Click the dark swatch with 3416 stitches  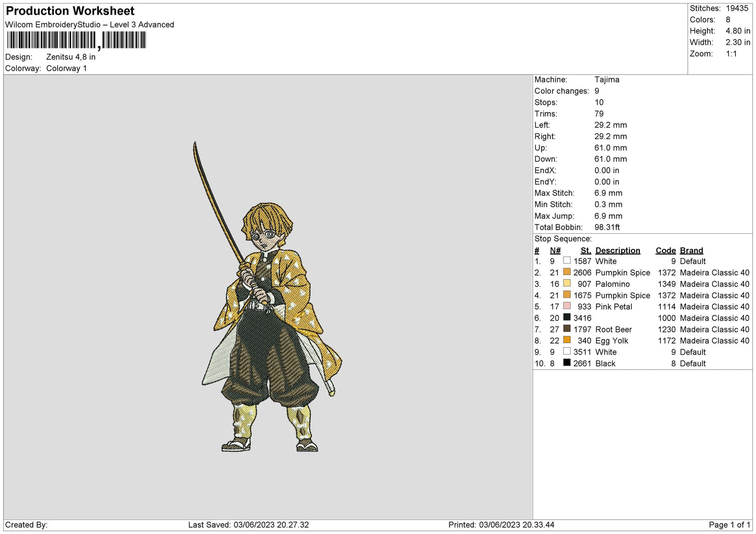pos(567,317)
